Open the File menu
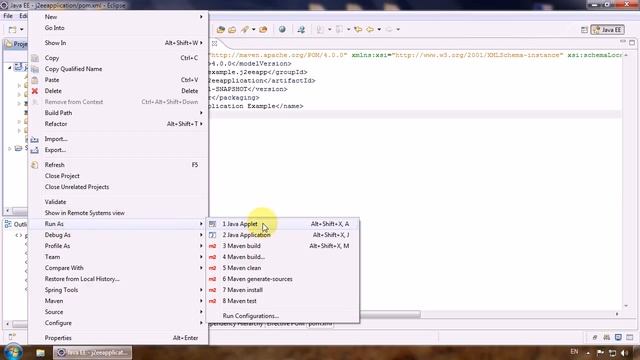This screenshot has height=360, width=640. pyautogui.click(x=8, y=16)
